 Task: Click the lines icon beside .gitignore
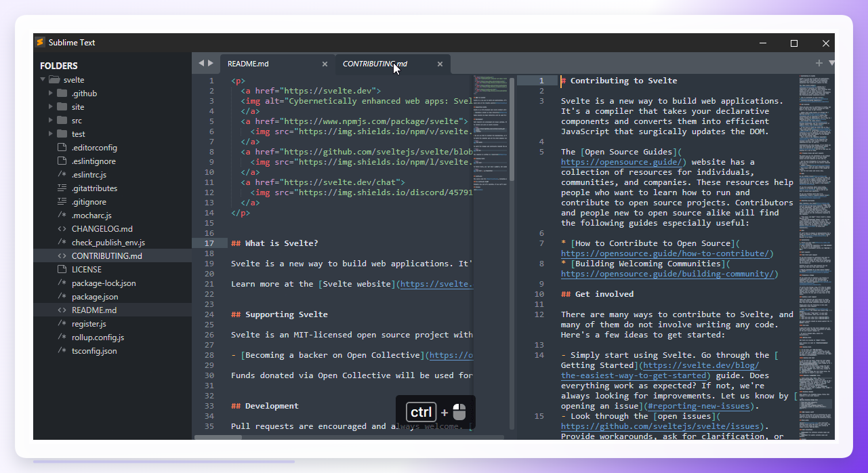(x=62, y=201)
